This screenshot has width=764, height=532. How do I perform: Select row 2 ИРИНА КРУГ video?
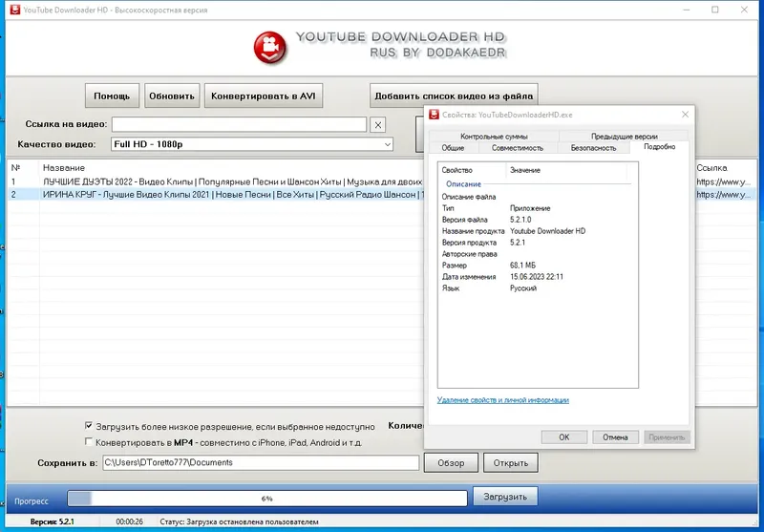point(217,195)
